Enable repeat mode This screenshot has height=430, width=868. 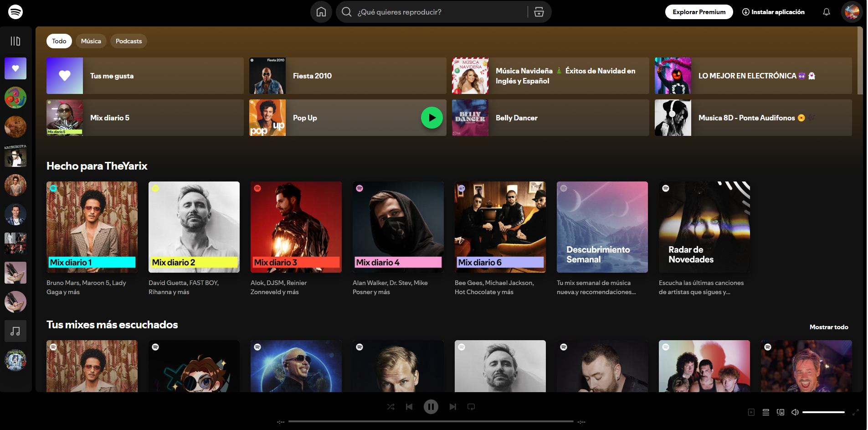471,406
